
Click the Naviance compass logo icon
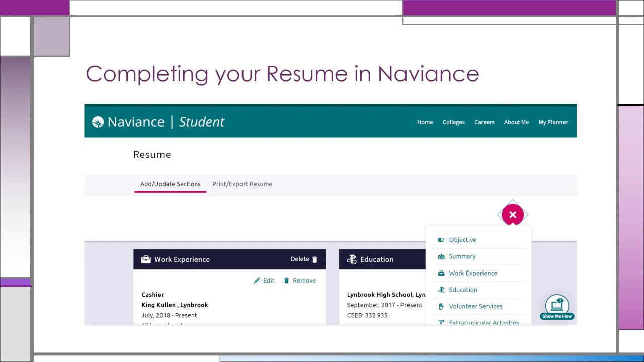(x=98, y=122)
